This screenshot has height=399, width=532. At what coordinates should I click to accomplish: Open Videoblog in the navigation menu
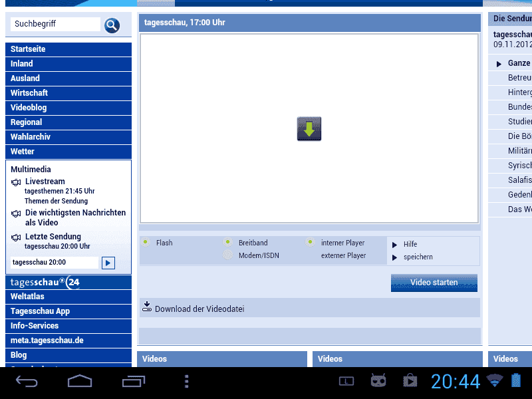point(68,108)
